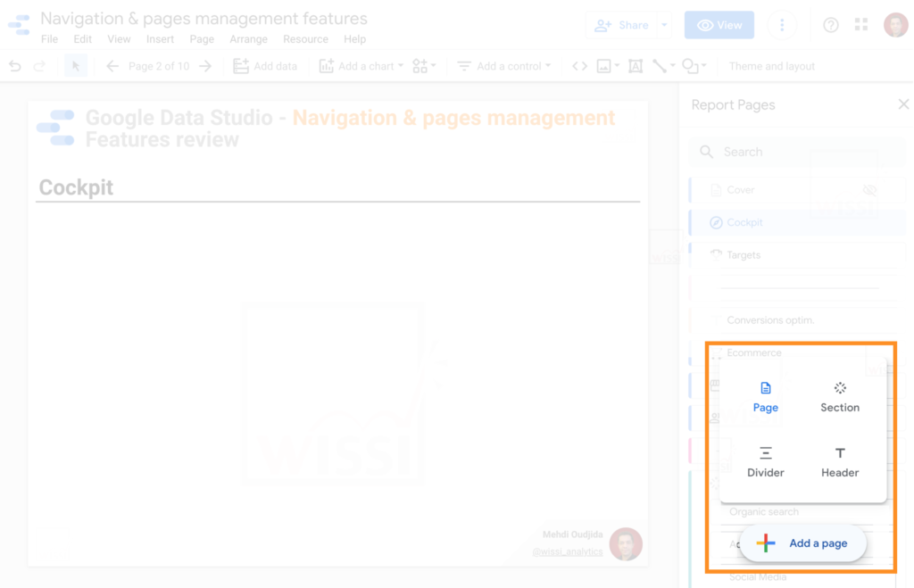Open the Add a chart dropdown
This screenshot has height=588, width=914.
[361, 66]
